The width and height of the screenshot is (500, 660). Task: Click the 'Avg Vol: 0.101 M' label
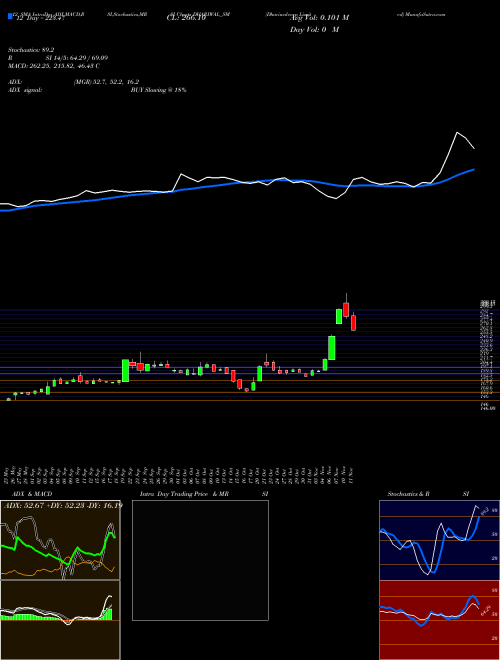319,18
